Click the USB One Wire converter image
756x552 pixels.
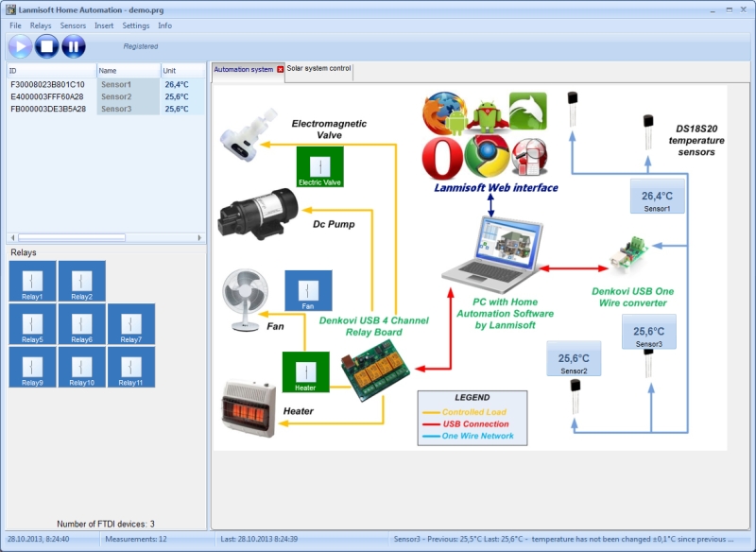coord(629,254)
